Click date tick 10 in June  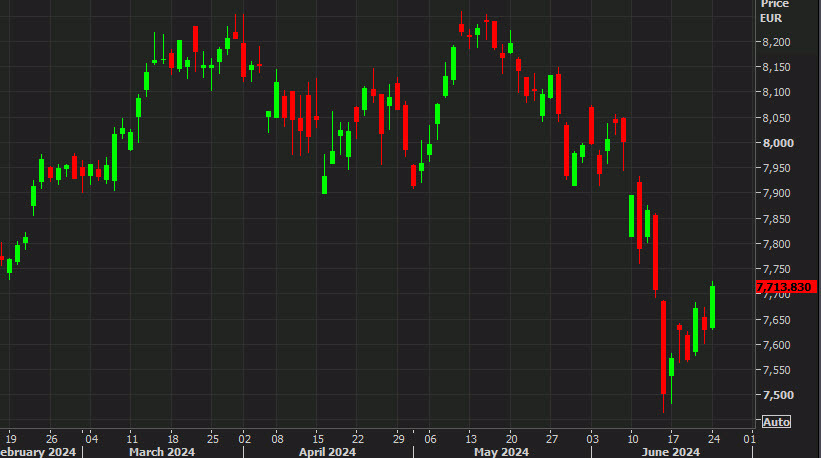pos(633,439)
